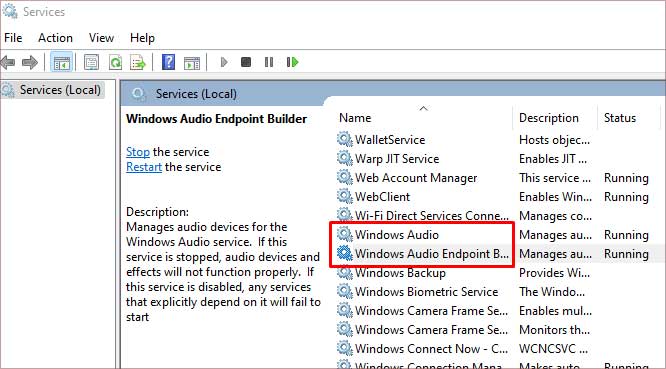This screenshot has width=666, height=369.
Task: Click gear icon beside Windows Audio Endpoint B...
Action: [x=344, y=254]
